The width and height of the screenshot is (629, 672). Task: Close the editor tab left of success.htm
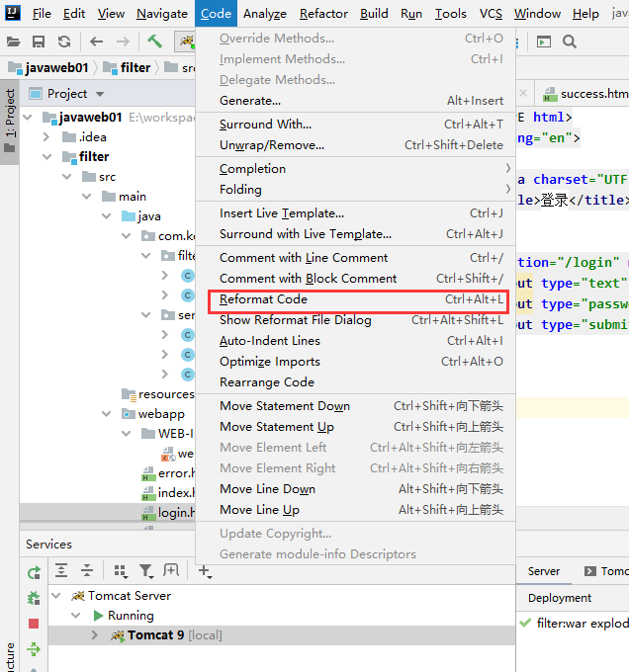click(x=523, y=93)
